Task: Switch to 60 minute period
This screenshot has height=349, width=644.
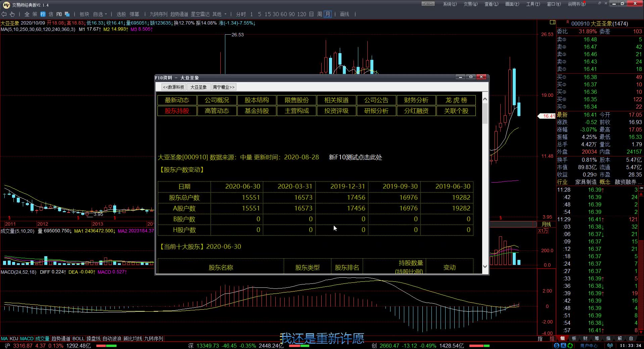Action: [x=284, y=14]
